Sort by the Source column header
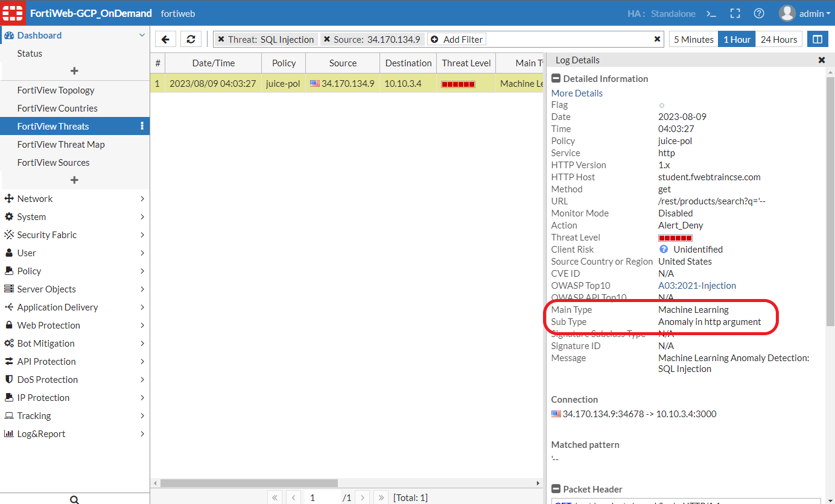The image size is (835, 504). [x=343, y=63]
